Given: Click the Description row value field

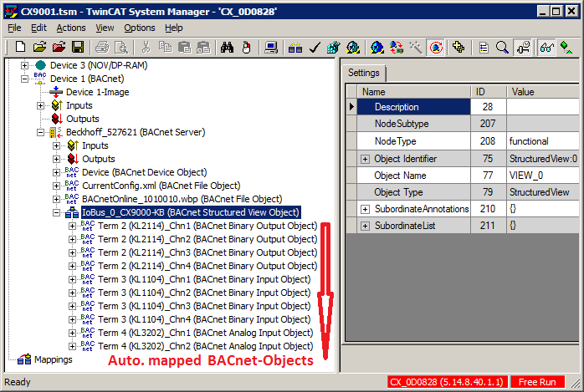Looking at the screenshot, I should coord(543,107).
